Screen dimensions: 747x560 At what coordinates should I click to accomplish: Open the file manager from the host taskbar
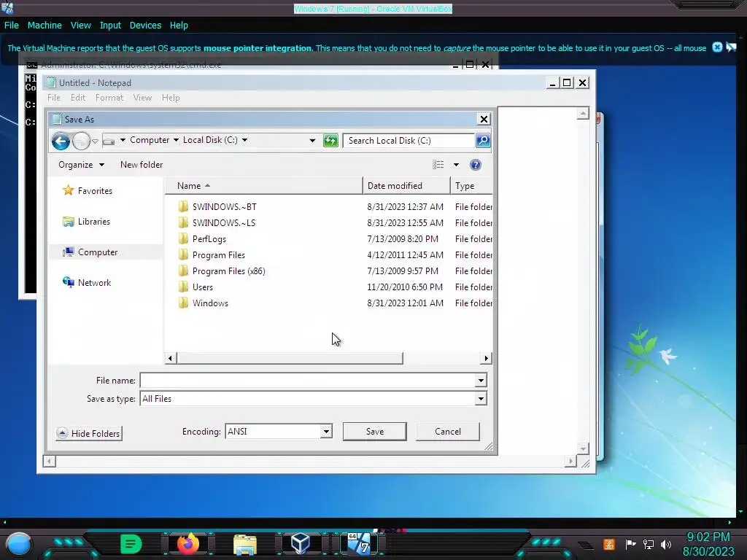point(245,544)
